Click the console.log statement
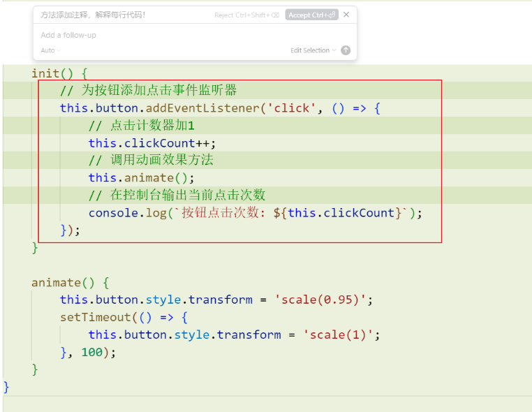This screenshot has height=412, width=532. click(x=255, y=213)
